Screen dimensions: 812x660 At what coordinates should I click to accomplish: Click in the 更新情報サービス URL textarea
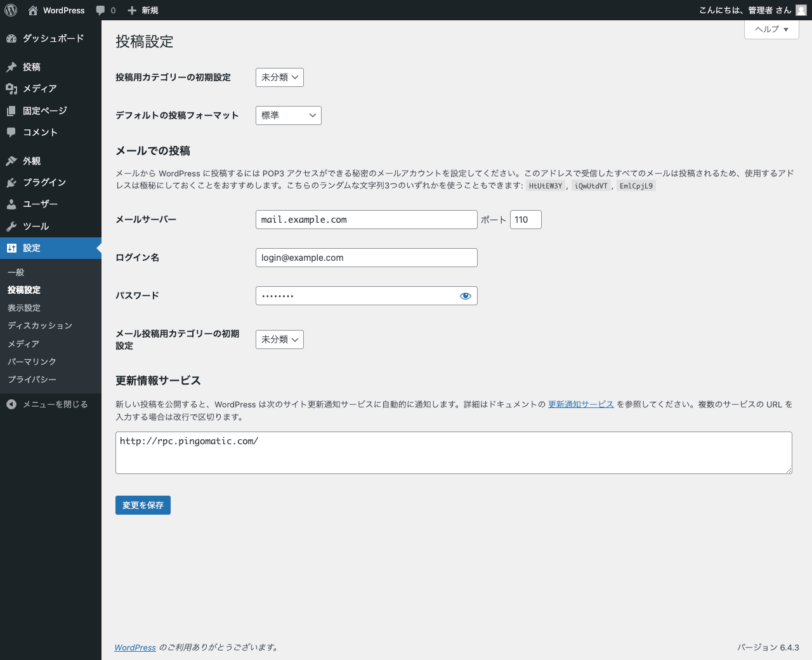click(454, 452)
